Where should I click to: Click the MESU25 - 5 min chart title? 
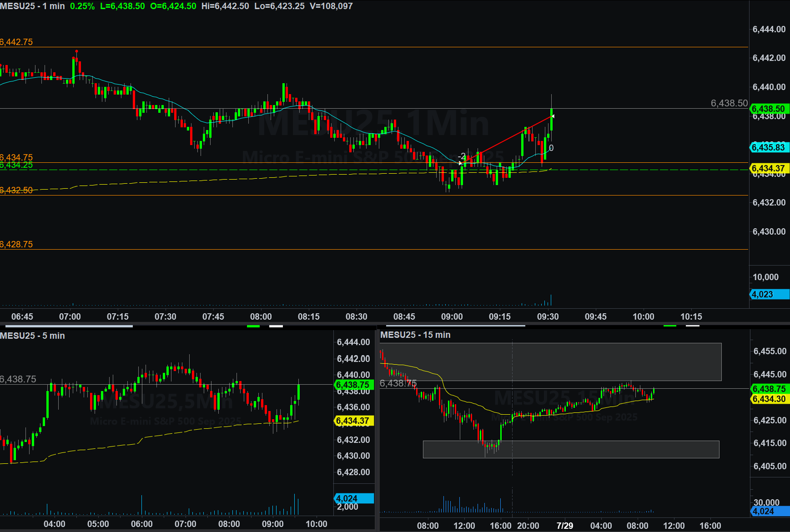coord(32,336)
